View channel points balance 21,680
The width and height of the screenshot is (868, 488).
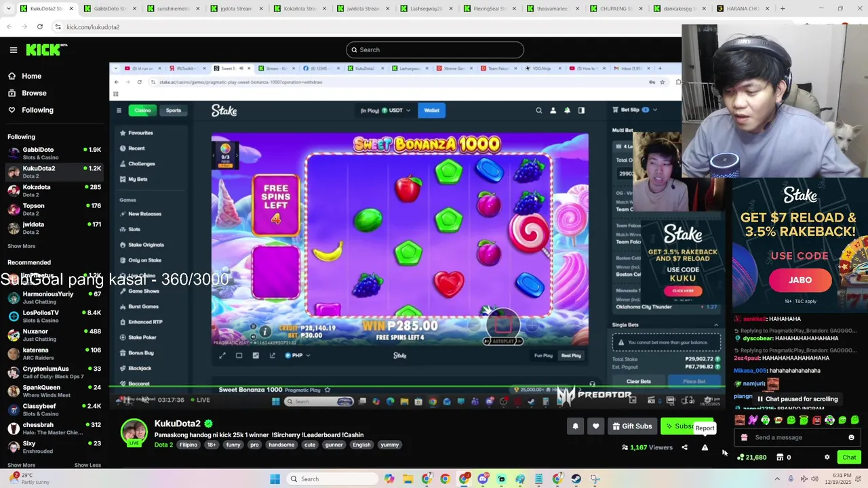751,457
